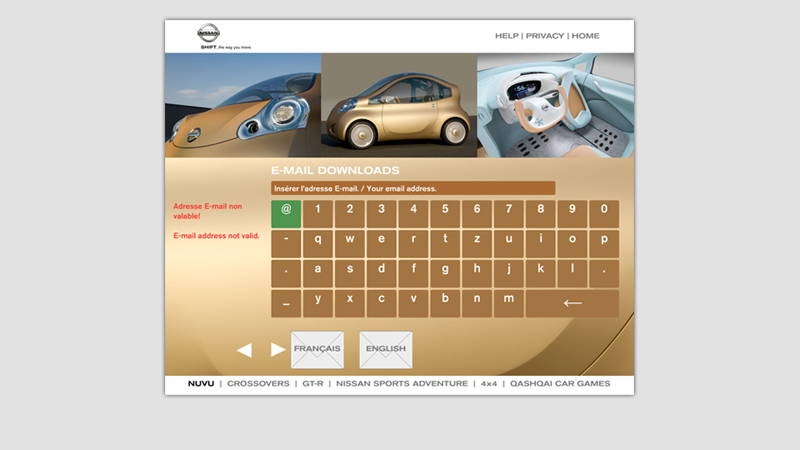
Task: Tap the z key
Action: tap(477, 244)
